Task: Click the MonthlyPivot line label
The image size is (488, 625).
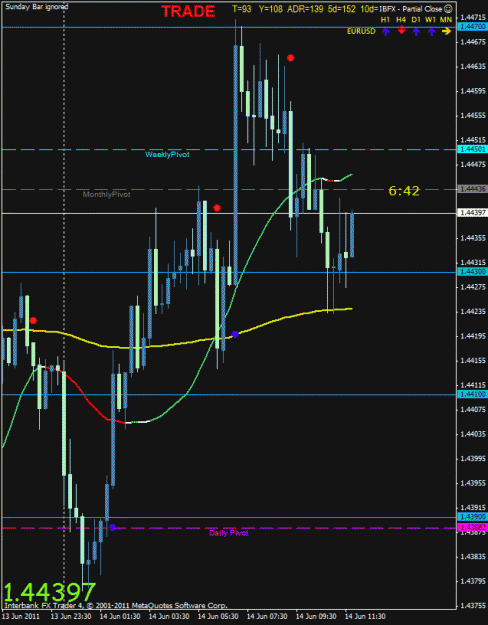Action: 106,194
